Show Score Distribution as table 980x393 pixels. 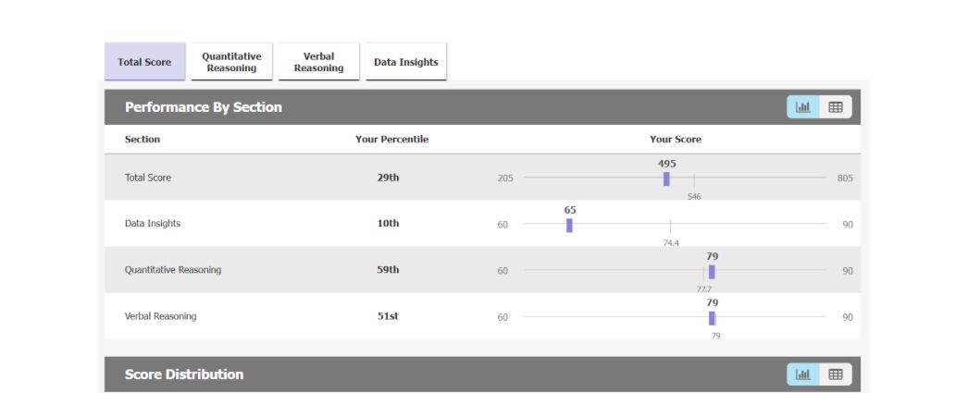(x=836, y=375)
